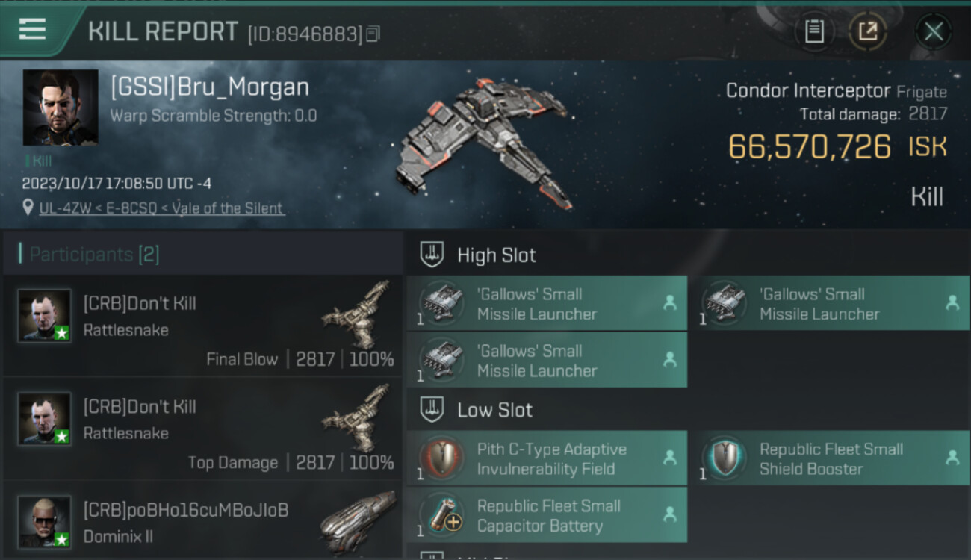
Task: Click the Pith C-Type Adaptive Invulnerability Field
Action: pyautogui.click(x=547, y=458)
